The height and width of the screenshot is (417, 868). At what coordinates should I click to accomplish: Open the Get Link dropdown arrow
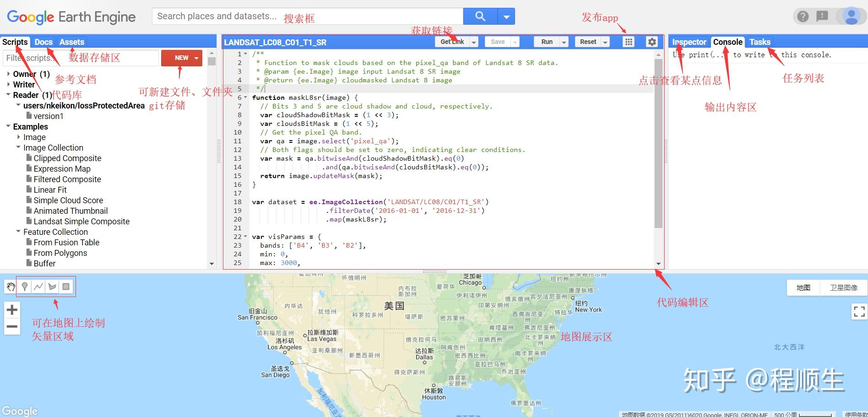pos(475,41)
